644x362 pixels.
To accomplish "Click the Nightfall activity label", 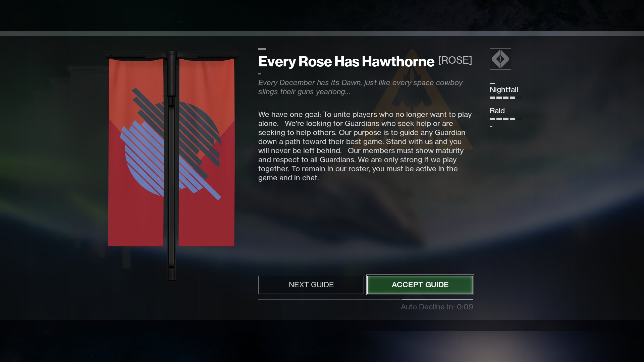I will coord(504,90).
